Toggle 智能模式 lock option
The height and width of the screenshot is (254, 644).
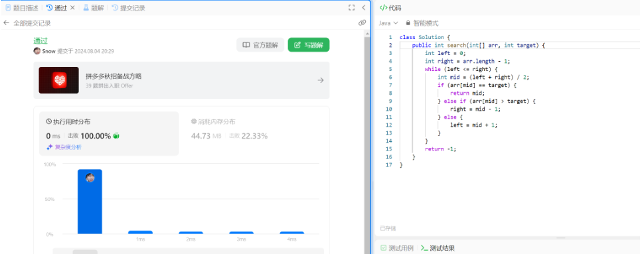(x=422, y=23)
